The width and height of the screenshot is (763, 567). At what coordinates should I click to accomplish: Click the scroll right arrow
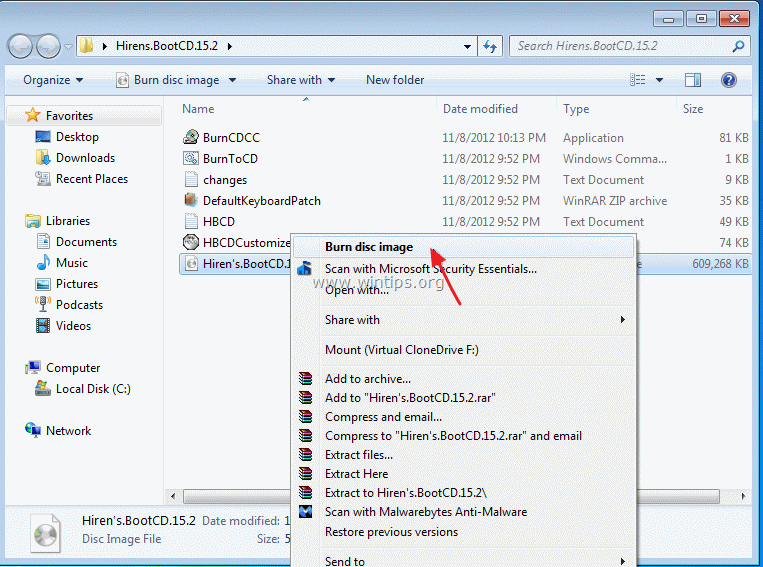click(743, 496)
